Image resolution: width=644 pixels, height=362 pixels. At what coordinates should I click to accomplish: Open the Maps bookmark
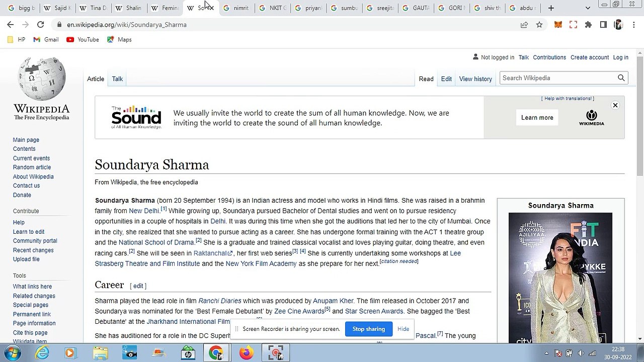(119, 40)
